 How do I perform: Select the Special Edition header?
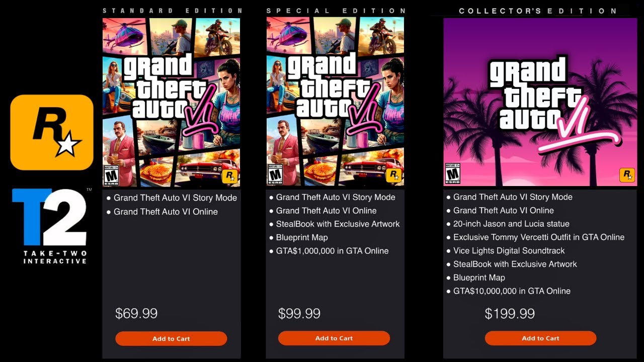[x=336, y=10]
